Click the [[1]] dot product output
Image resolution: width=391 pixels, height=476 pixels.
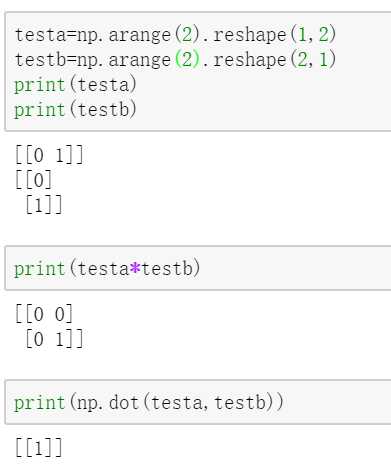click(39, 448)
